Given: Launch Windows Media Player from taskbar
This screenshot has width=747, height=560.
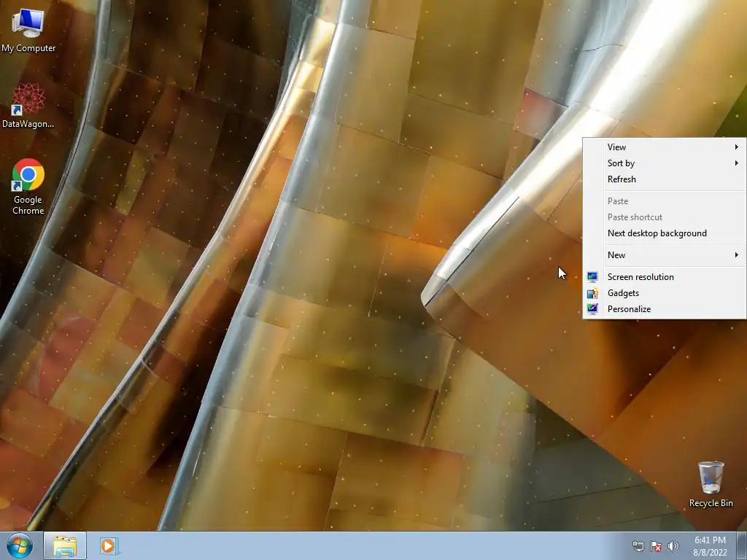Looking at the screenshot, I should 108,545.
